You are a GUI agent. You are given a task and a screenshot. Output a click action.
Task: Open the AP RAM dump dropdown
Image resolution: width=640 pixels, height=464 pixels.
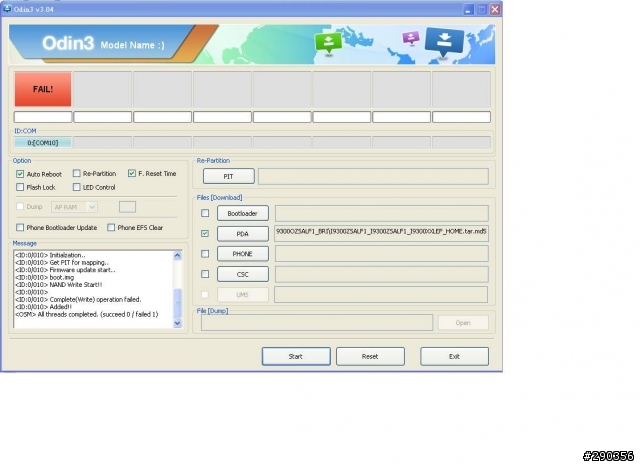(74, 207)
